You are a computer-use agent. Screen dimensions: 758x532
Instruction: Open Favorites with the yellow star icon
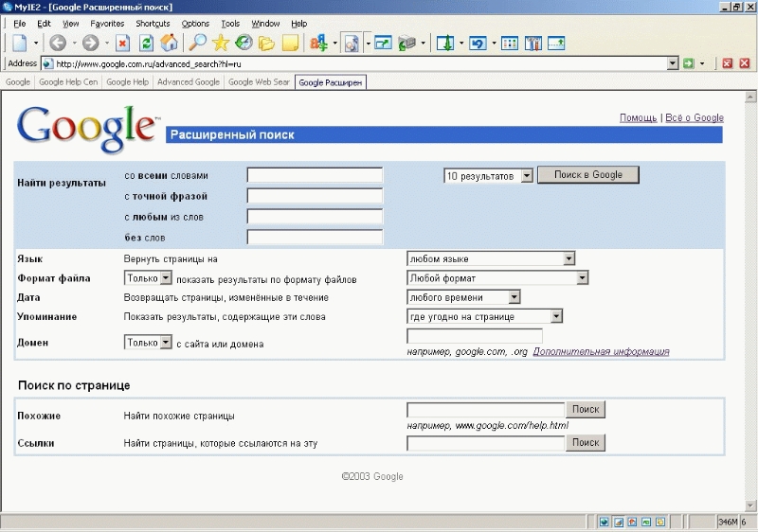coord(221,43)
